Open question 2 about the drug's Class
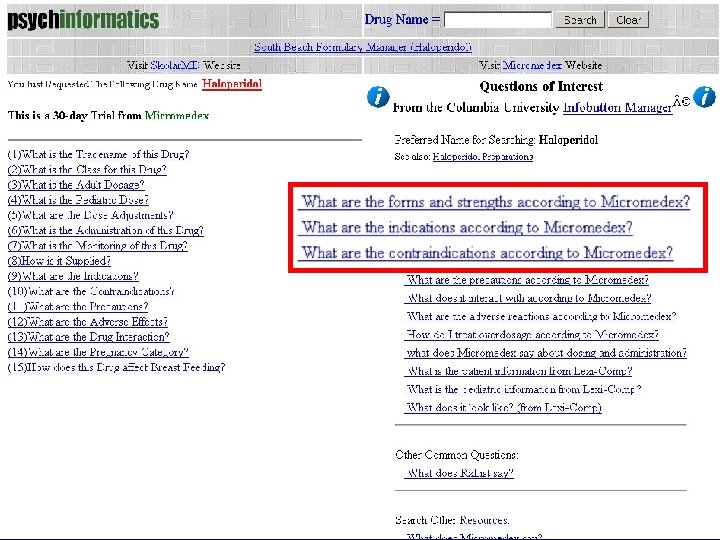The height and width of the screenshot is (540, 720). pos(87,169)
